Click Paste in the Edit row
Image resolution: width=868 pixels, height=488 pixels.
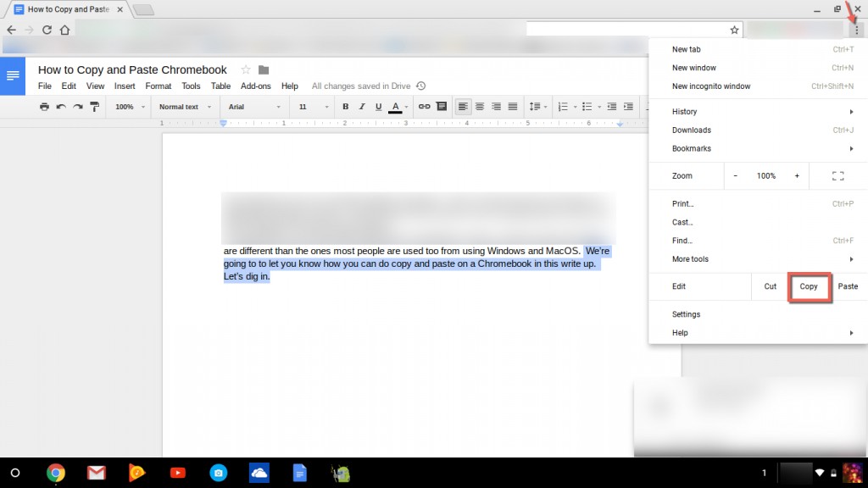[848, 286]
